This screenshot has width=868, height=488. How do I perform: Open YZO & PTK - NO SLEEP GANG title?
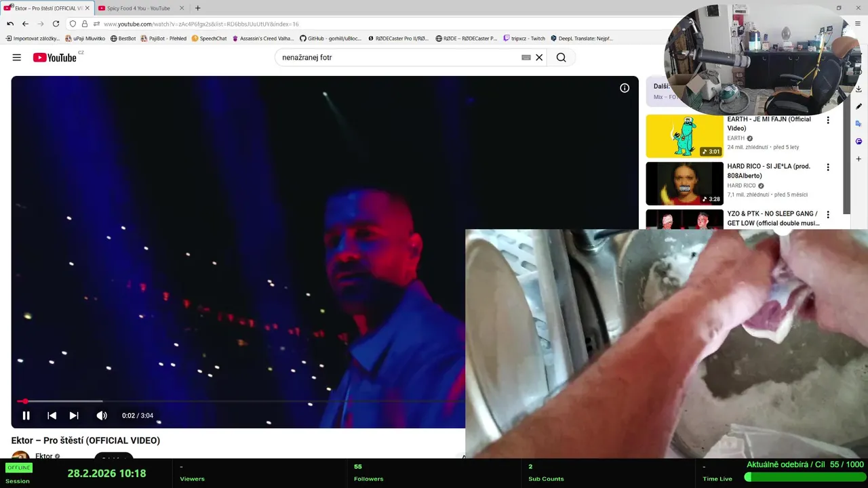click(773, 218)
